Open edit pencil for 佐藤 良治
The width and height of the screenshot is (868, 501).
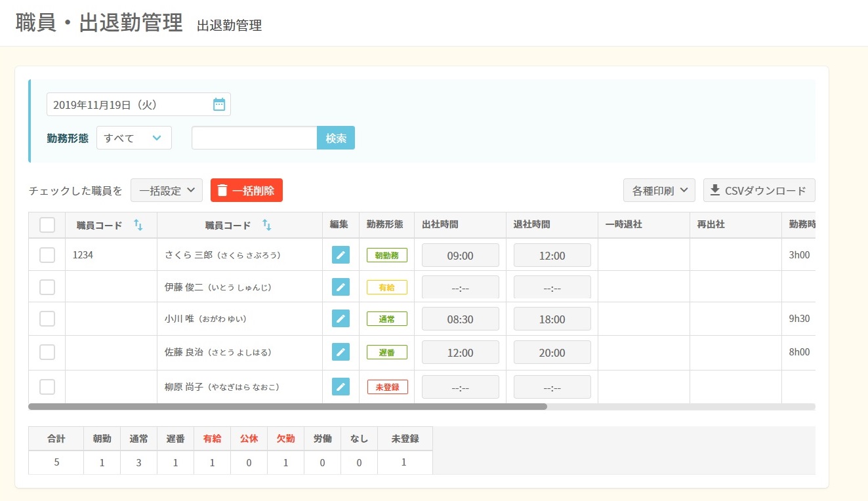pyautogui.click(x=341, y=352)
